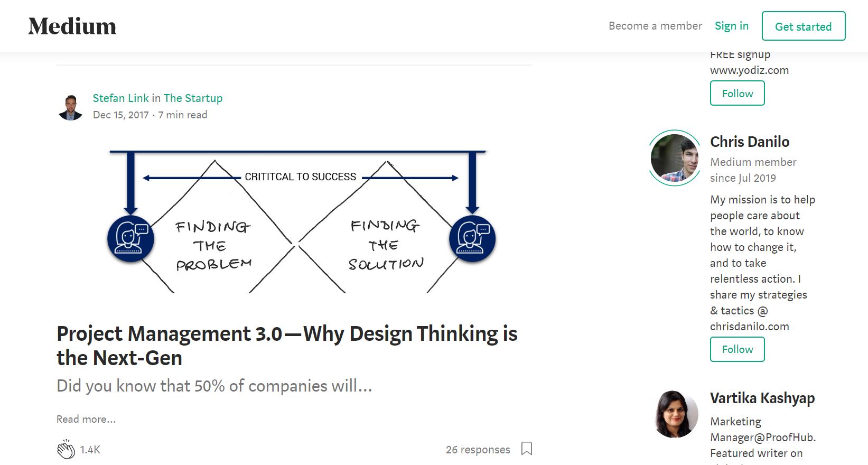Expand the article via Read more
The image size is (868, 465).
pos(86,419)
